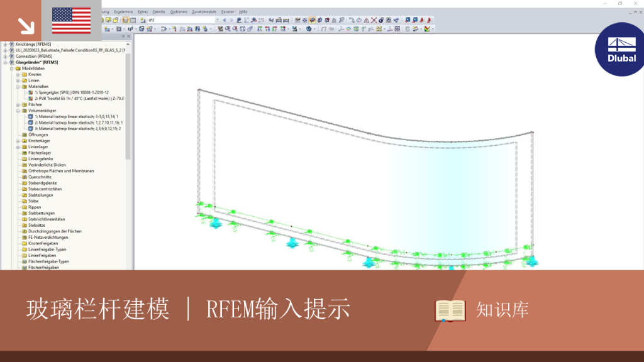The image size is (644, 362).
Task: Click the Stäbe folder icon
Action: pos(25,201)
